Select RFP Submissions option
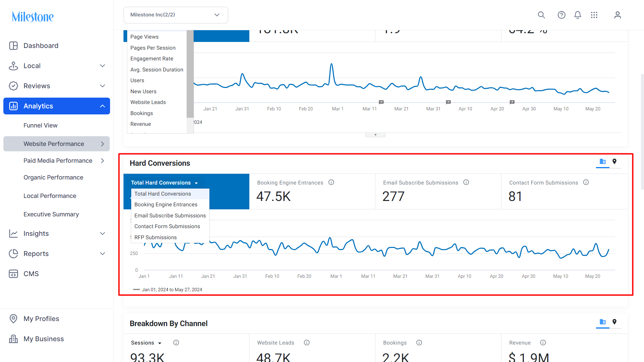Image resolution: width=644 pixels, height=362 pixels. [170, 238]
